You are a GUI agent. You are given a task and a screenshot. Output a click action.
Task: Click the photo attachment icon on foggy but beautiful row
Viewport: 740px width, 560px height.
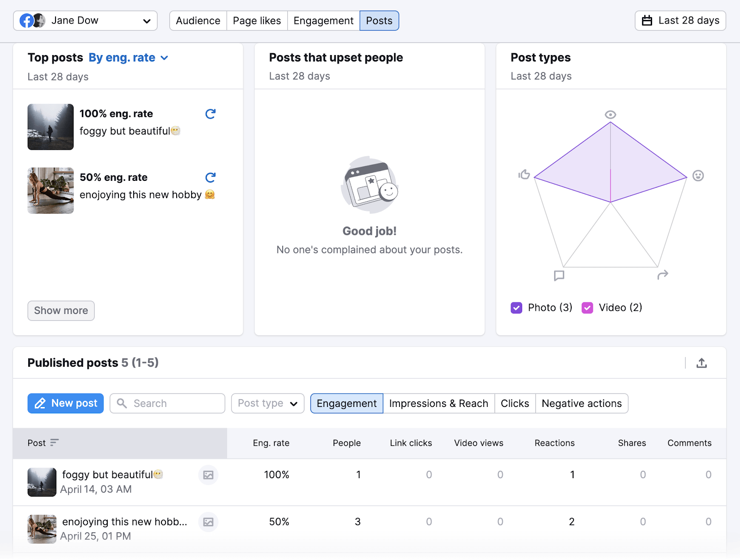coord(208,475)
